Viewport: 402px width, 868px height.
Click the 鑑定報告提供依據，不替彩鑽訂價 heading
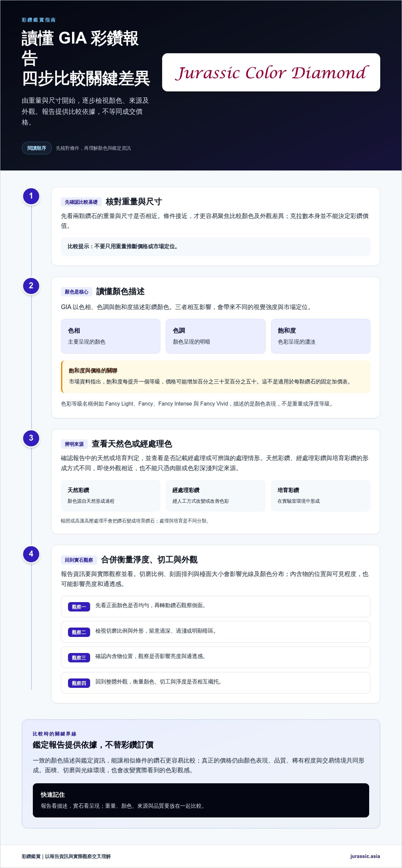pos(93,745)
